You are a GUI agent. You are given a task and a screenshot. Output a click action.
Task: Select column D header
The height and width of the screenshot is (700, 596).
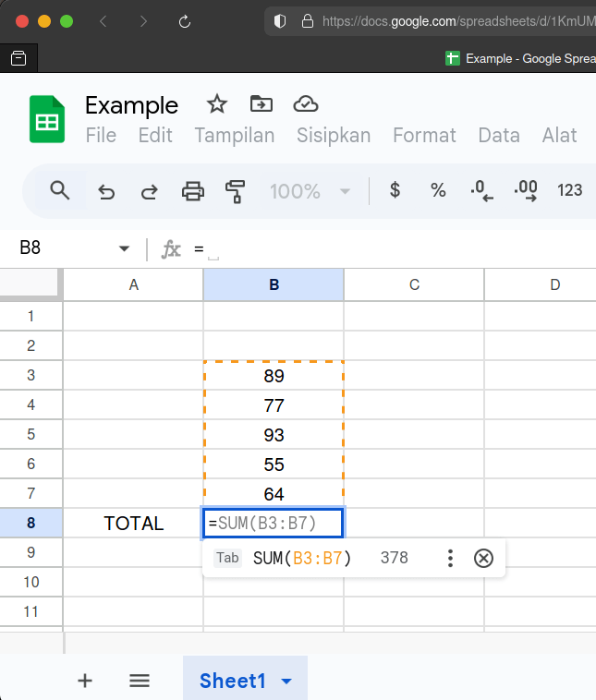click(541, 284)
